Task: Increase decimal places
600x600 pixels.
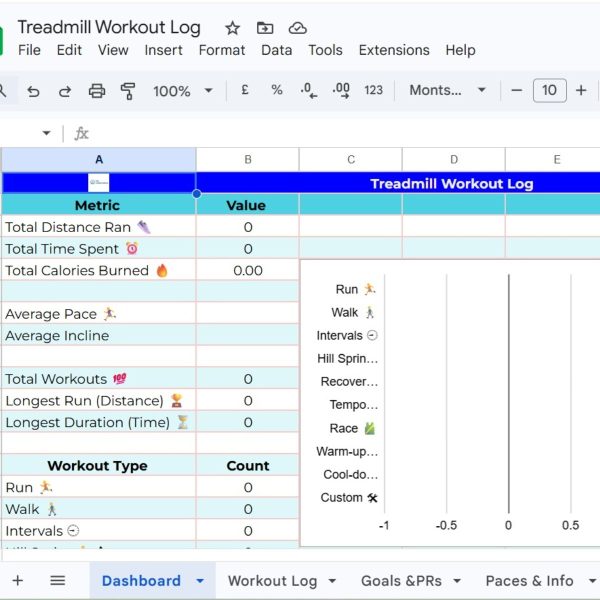Action: (x=341, y=91)
